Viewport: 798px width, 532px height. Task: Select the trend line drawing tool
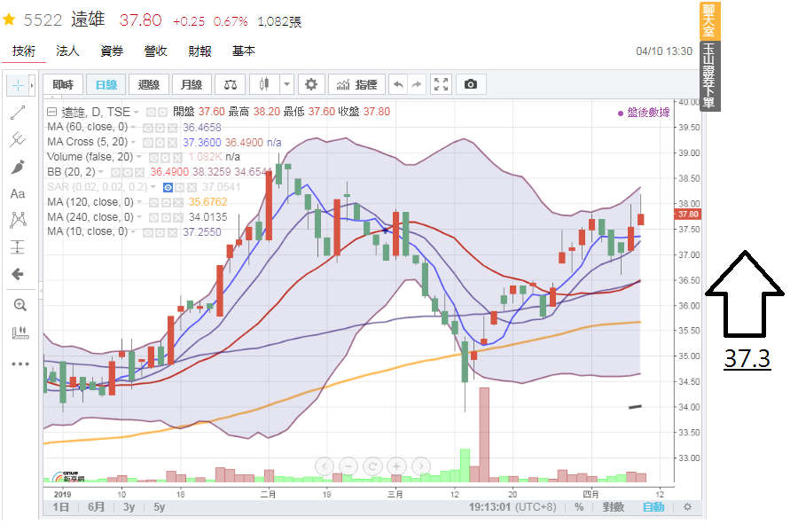pos(18,113)
